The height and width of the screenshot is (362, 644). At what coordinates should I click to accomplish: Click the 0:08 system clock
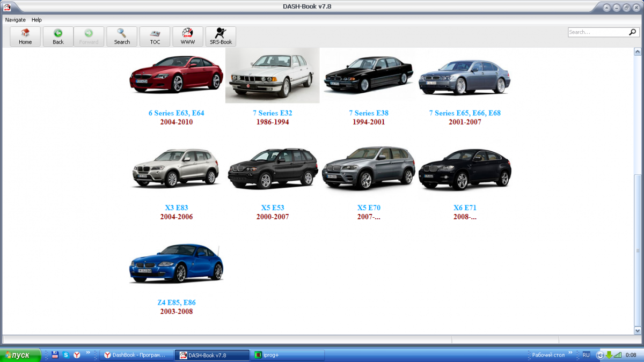coord(631,355)
